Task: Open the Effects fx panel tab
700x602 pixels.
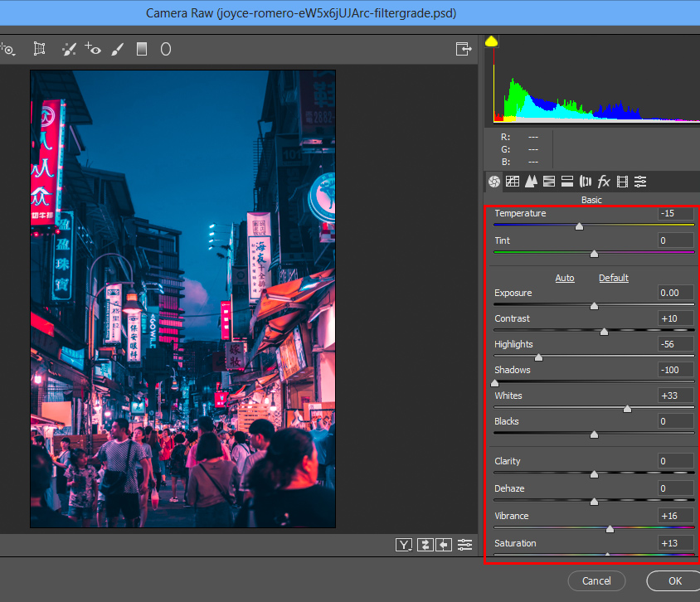Action: tap(604, 182)
